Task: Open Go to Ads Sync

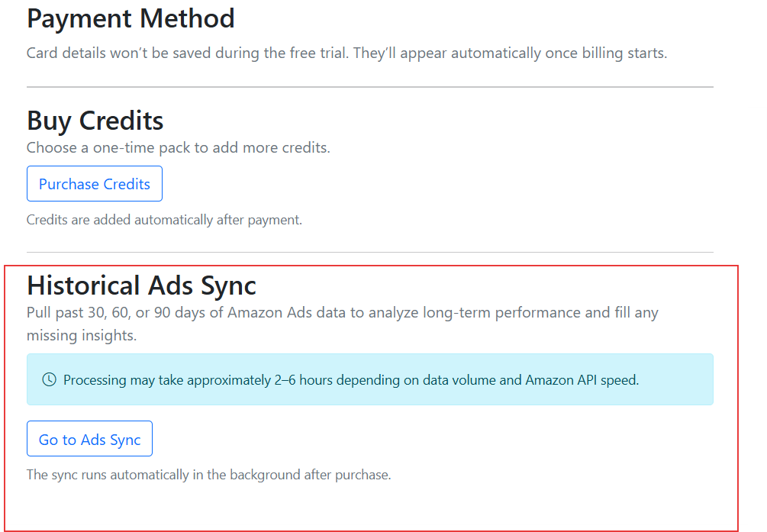Action: [x=89, y=439]
